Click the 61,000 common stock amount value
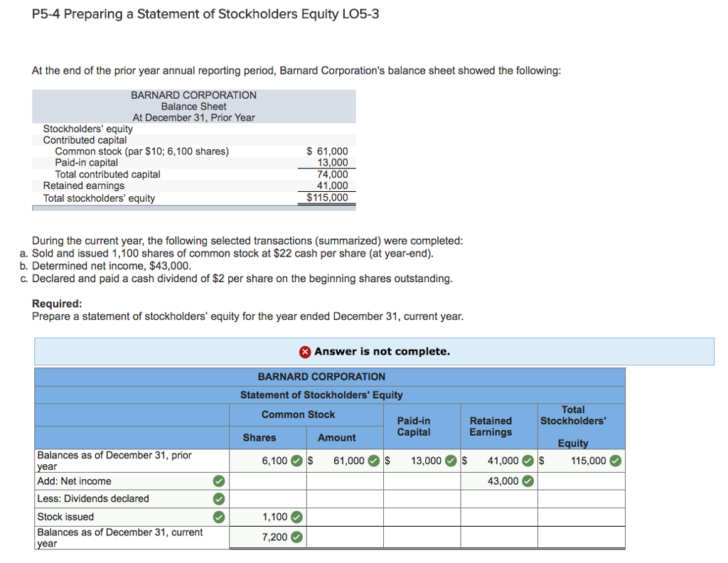Viewport: 728px width, 563px height. [348, 461]
